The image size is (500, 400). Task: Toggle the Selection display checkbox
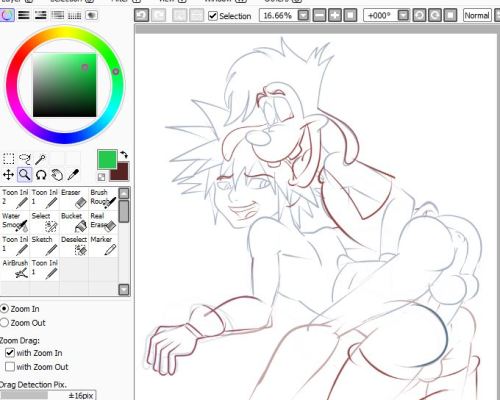tap(212, 16)
